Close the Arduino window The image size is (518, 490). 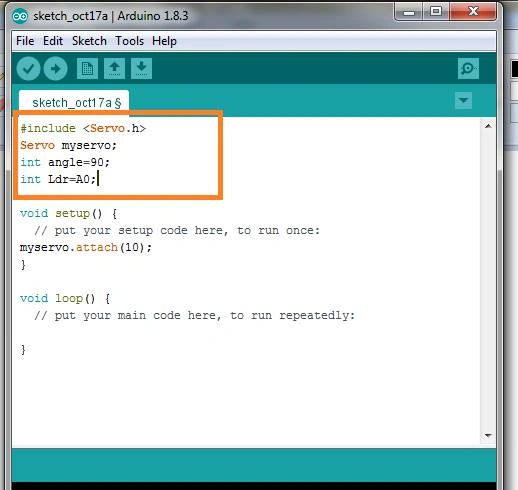tap(473, 12)
